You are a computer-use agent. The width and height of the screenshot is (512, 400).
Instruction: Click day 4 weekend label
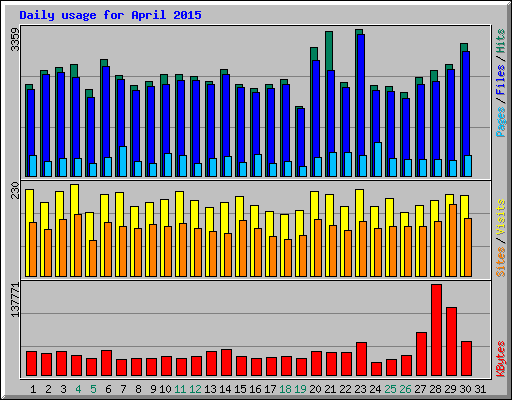(x=78, y=389)
